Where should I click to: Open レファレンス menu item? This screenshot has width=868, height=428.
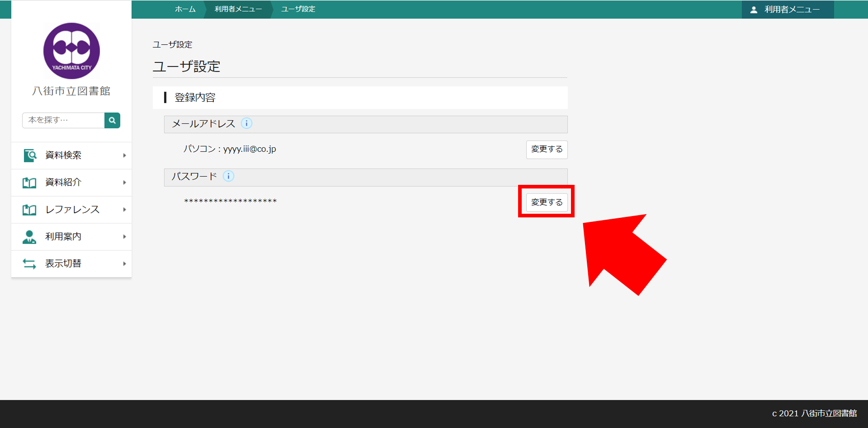click(71, 210)
